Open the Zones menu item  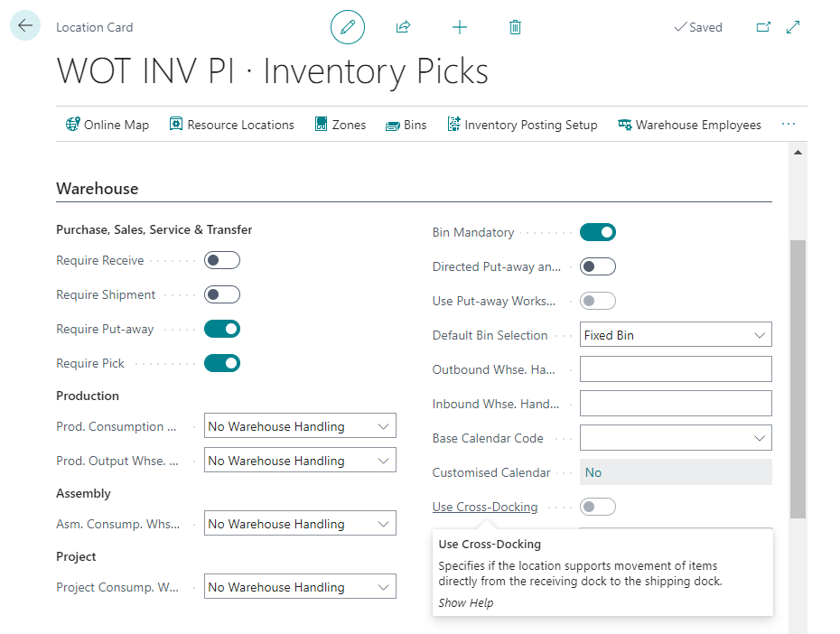341,125
